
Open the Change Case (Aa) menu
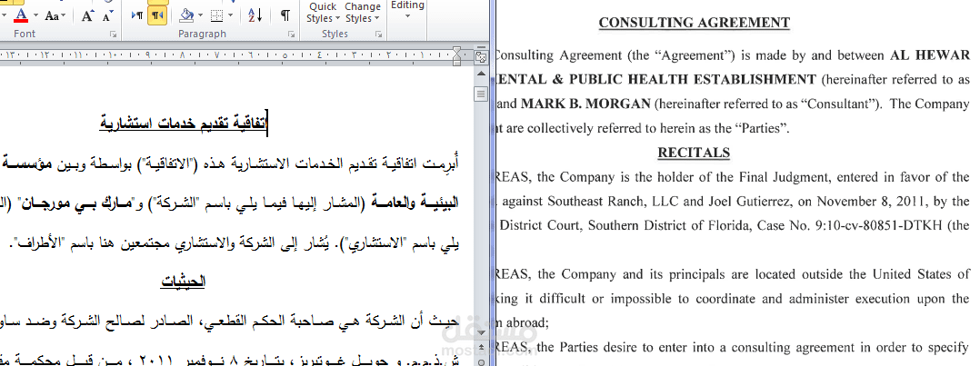[55, 15]
